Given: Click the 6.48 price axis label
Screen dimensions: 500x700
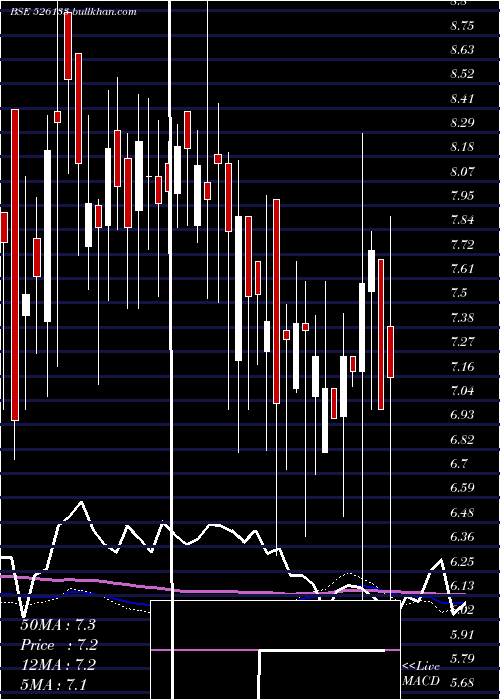Looking at the screenshot, I should [462, 512].
